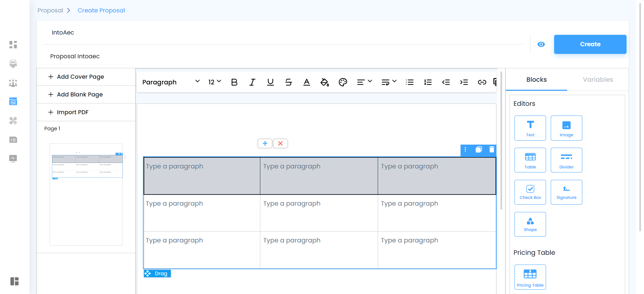Duplicate the table block
The width and height of the screenshot is (644, 294).
[479, 149]
